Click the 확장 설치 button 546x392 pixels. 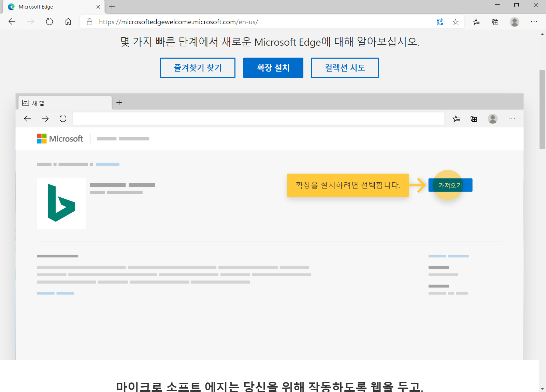[273, 68]
